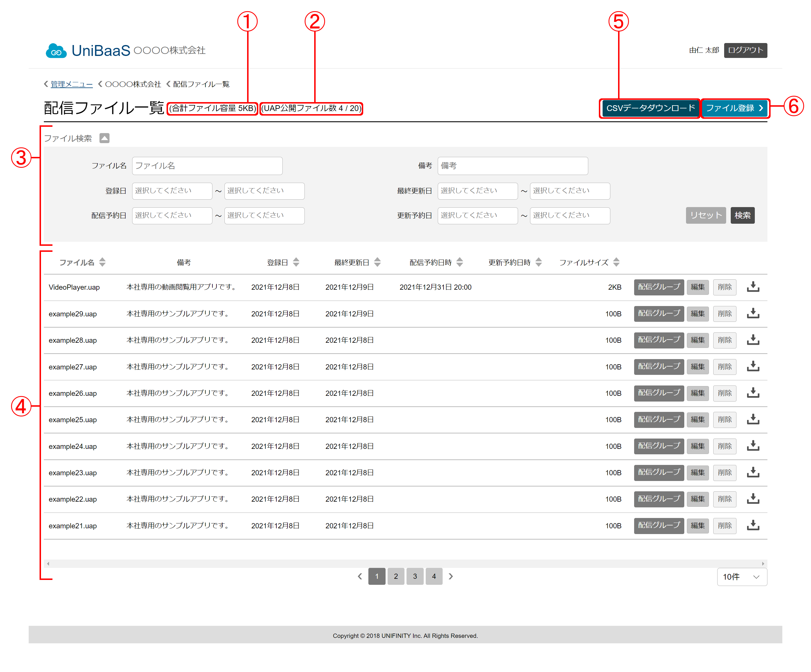Download the example25.uap file
The height and width of the screenshot is (672, 811).
pyautogui.click(x=753, y=419)
